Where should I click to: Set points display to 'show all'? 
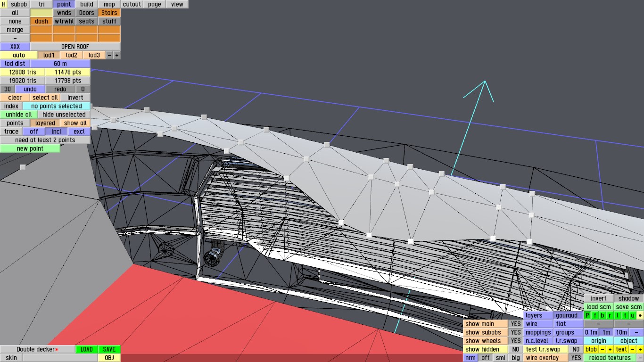coord(75,123)
